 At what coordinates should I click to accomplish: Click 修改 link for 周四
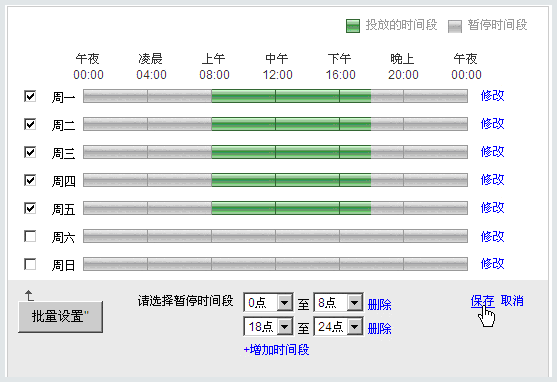click(492, 180)
